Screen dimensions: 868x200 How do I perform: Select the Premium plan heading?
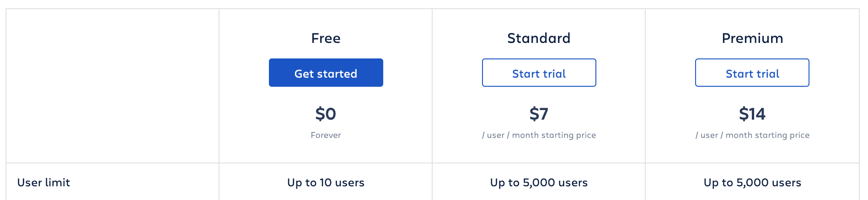tap(752, 38)
